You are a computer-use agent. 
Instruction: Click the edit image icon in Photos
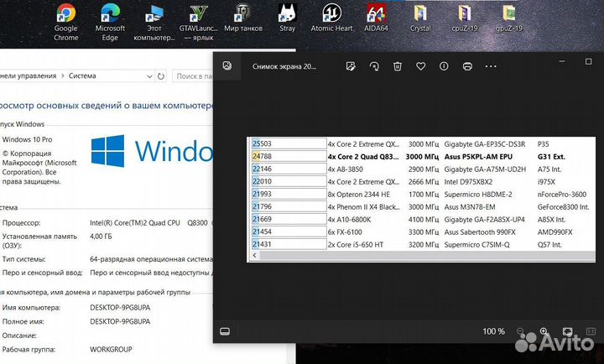click(x=351, y=66)
